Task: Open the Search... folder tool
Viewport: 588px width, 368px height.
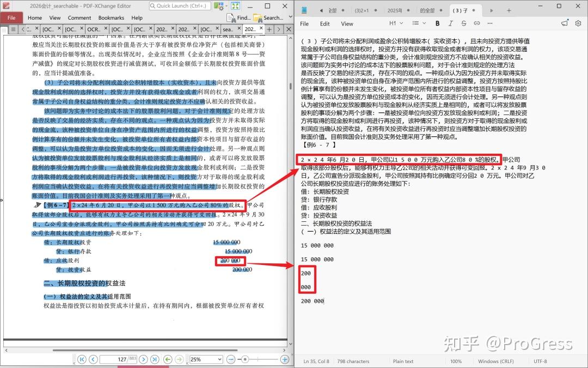Action: 268,17
